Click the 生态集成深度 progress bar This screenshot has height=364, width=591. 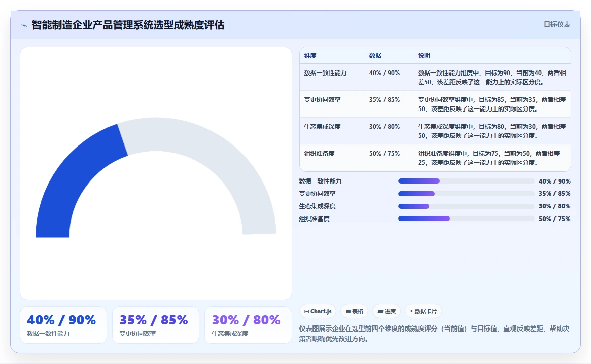466,206
